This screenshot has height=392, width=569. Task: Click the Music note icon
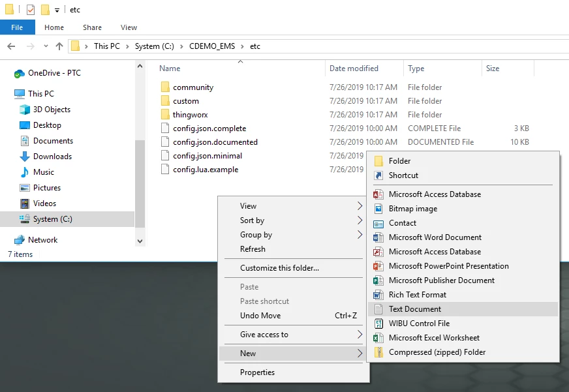click(25, 172)
